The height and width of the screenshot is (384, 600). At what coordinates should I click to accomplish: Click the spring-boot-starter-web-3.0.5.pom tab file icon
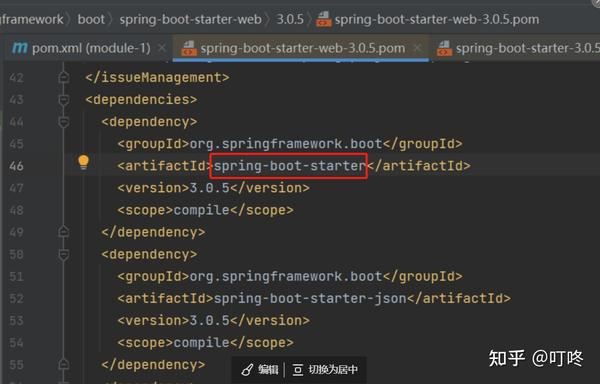(x=189, y=49)
